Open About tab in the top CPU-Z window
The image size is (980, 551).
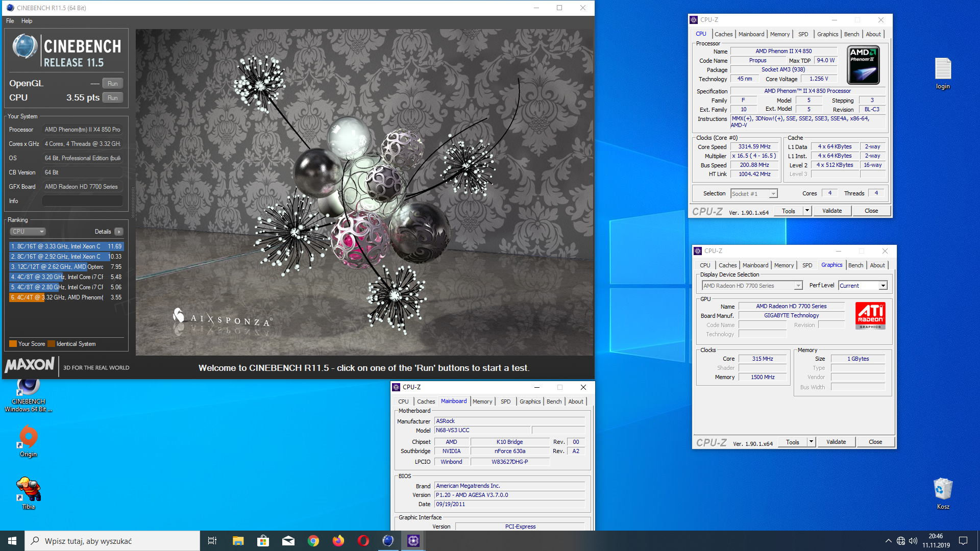tap(873, 34)
